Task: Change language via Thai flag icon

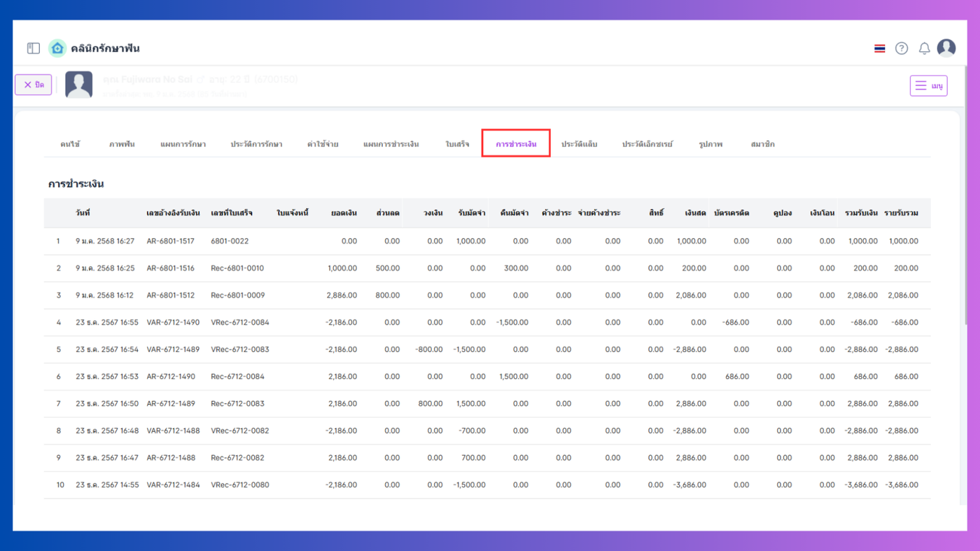Action: (879, 48)
